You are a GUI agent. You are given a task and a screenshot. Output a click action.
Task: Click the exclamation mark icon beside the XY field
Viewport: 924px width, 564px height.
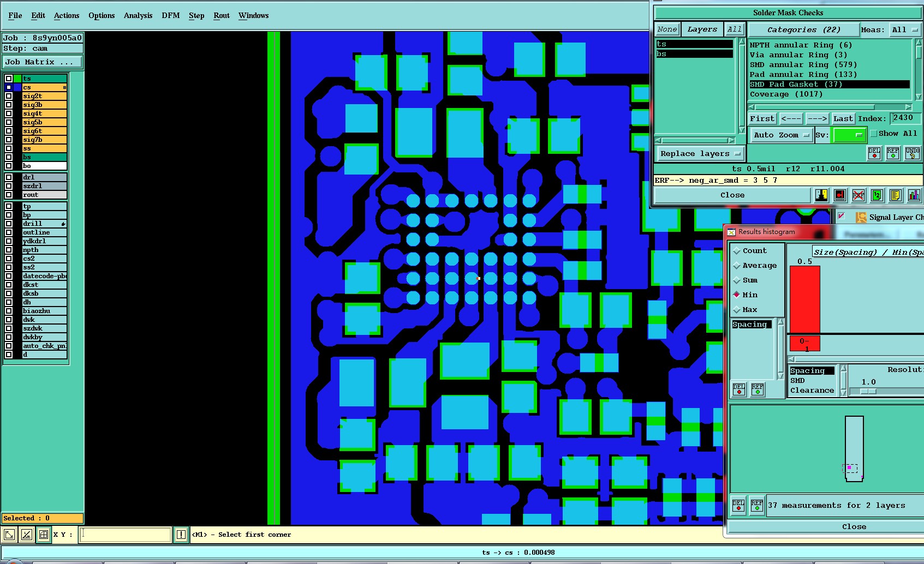coord(181,535)
